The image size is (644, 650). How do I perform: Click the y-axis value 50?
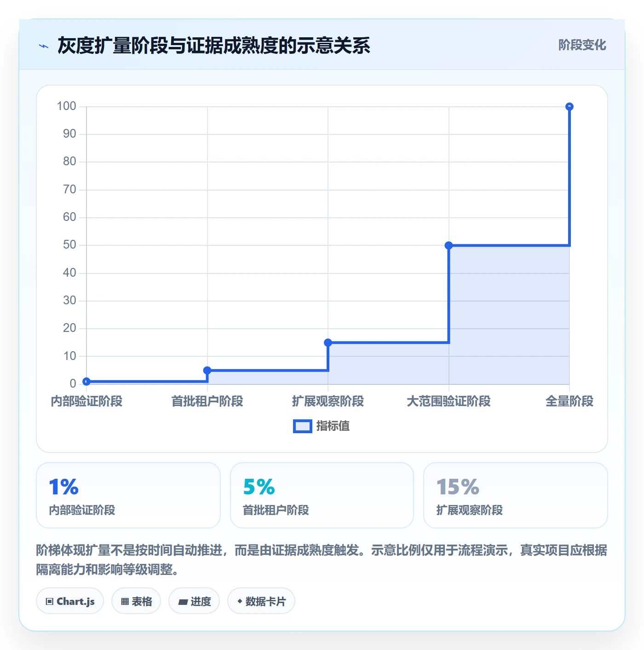coord(69,245)
